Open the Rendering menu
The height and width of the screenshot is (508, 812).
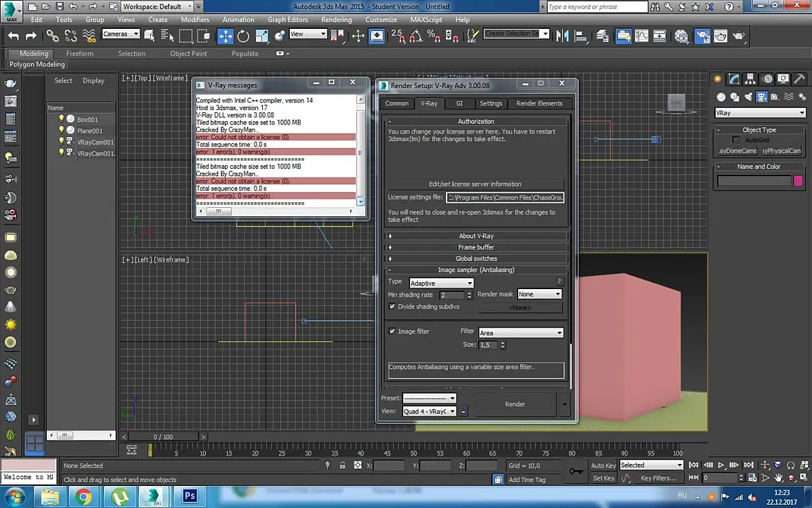point(336,19)
